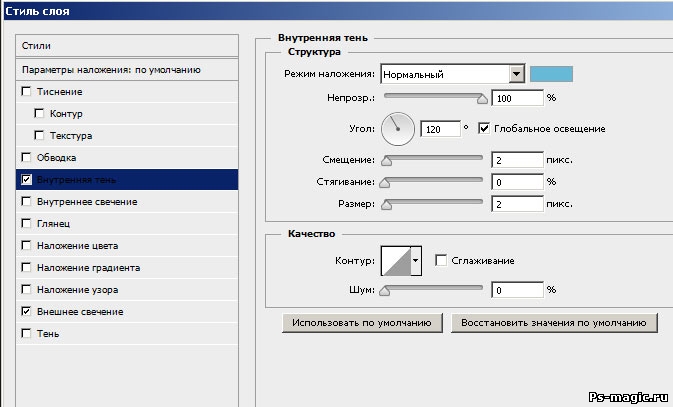Screen dimensions: 673x407
Task: Open the contour picker dropdown arrow
Action: pos(416,260)
